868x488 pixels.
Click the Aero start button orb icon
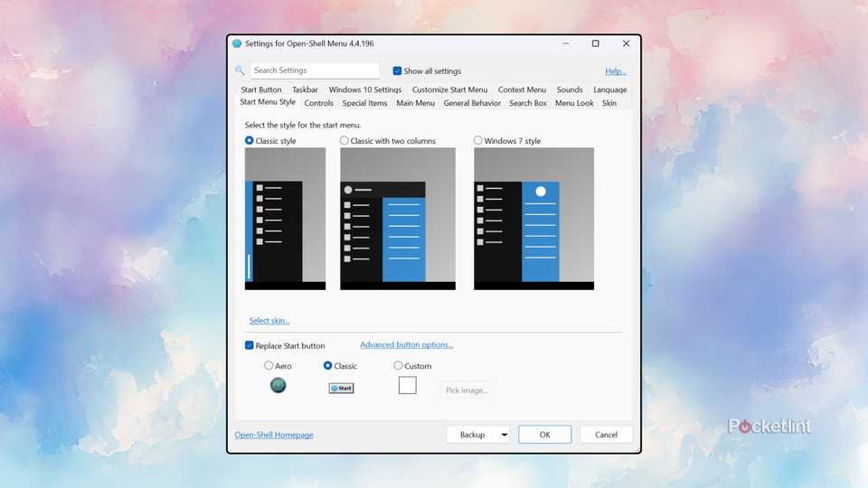coord(278,386)
